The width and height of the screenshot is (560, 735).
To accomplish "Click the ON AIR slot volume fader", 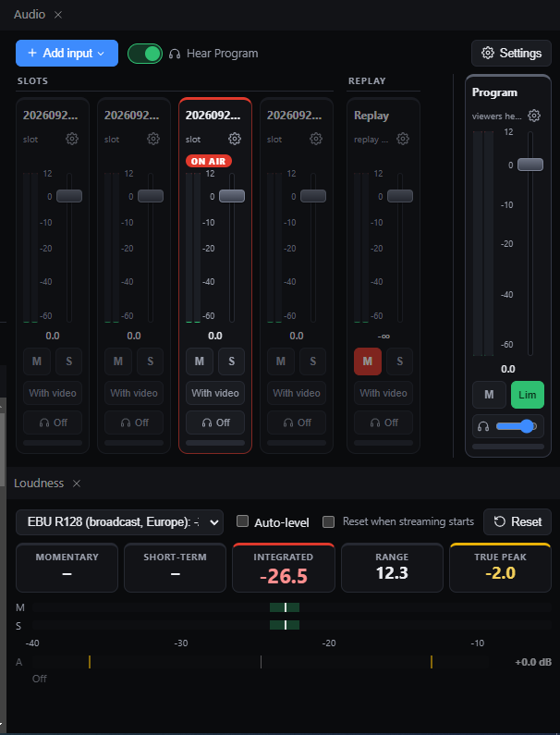I will point(232,196).
